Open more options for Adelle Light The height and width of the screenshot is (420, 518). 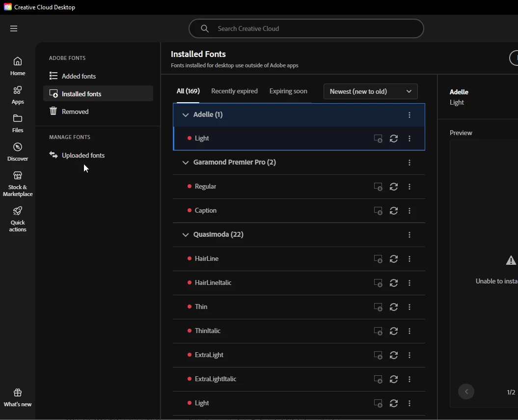coord(409,139)
